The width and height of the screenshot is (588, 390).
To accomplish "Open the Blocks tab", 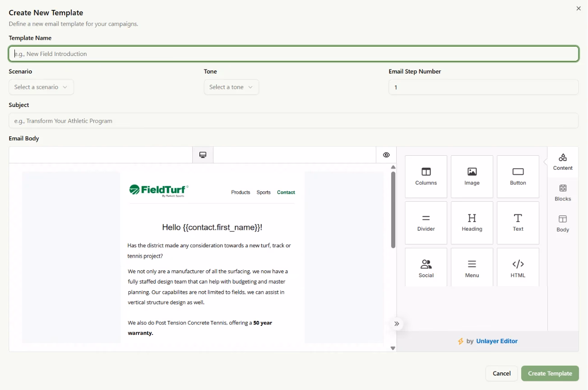I will coord(563,193).
